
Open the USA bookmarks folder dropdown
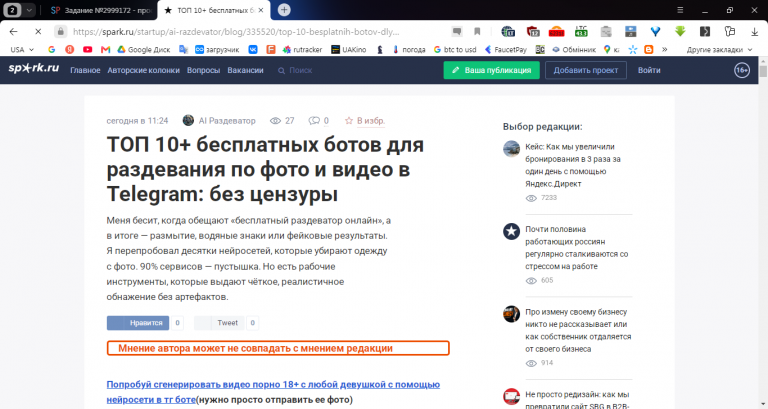[22, 49]
